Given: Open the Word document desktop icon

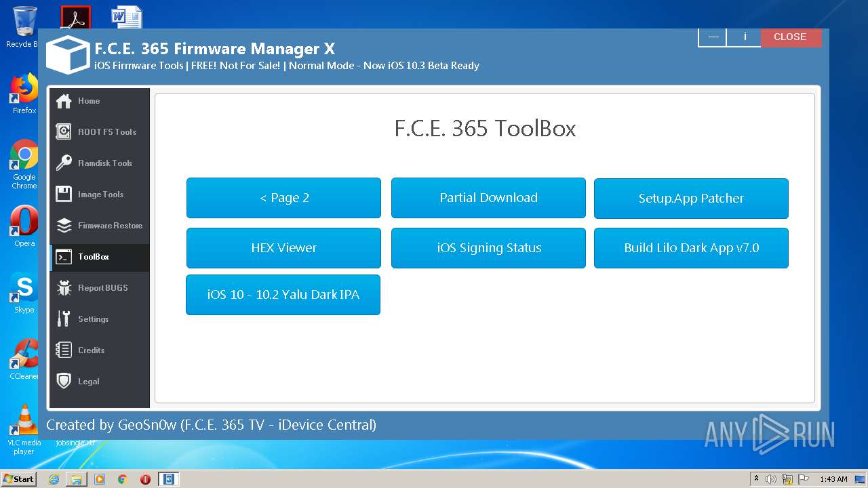Looking at the screenshot, I should 127,17.
